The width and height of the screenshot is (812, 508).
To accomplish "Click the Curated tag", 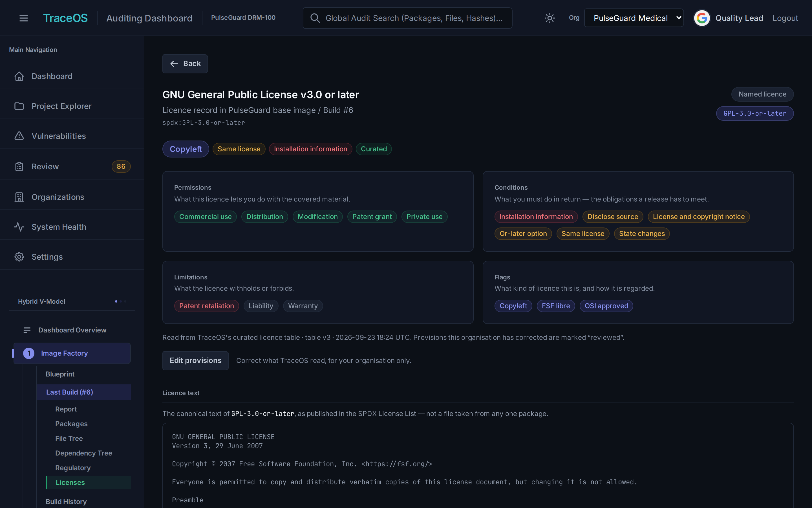I will click(x=374, y=149).
